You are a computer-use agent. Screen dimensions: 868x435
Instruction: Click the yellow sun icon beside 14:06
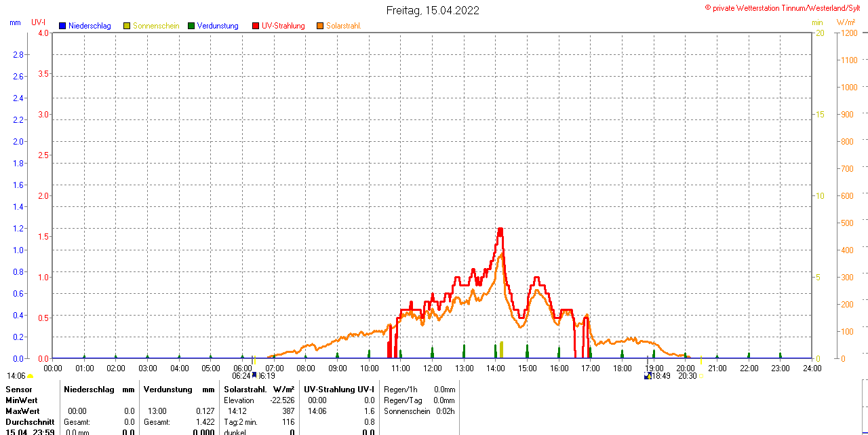pyautogui.click(x=31, y=376)
